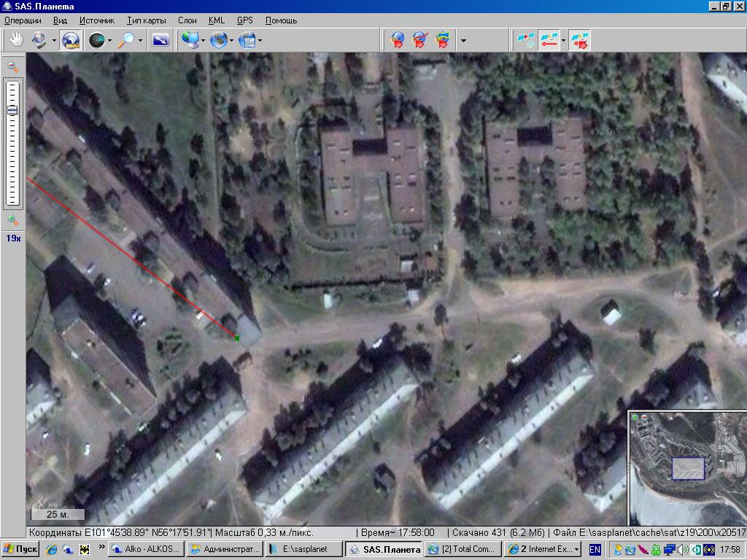Click the add polygon icon

(x=441, y=40)
